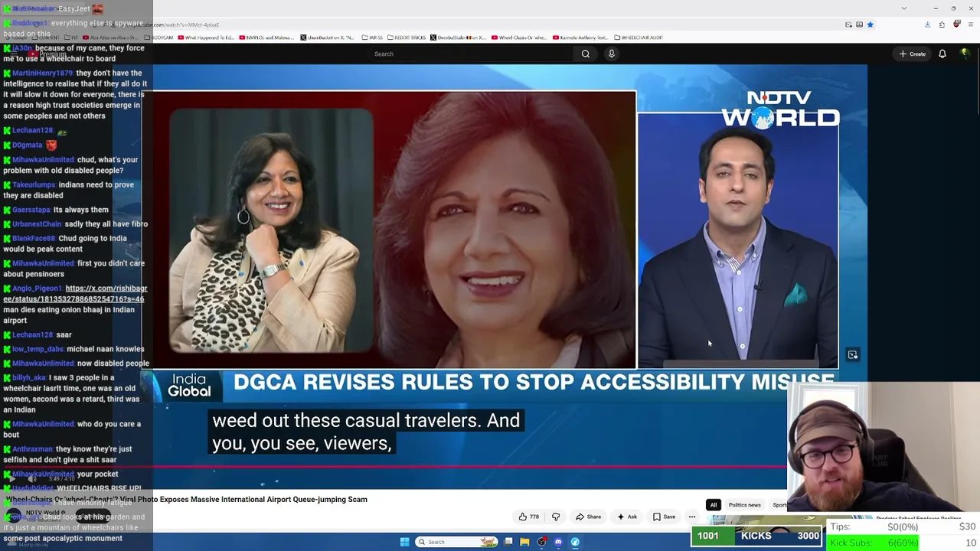Open What Happened To Ed... bookmark
The image size is (980, 551).
pos(206,37)
